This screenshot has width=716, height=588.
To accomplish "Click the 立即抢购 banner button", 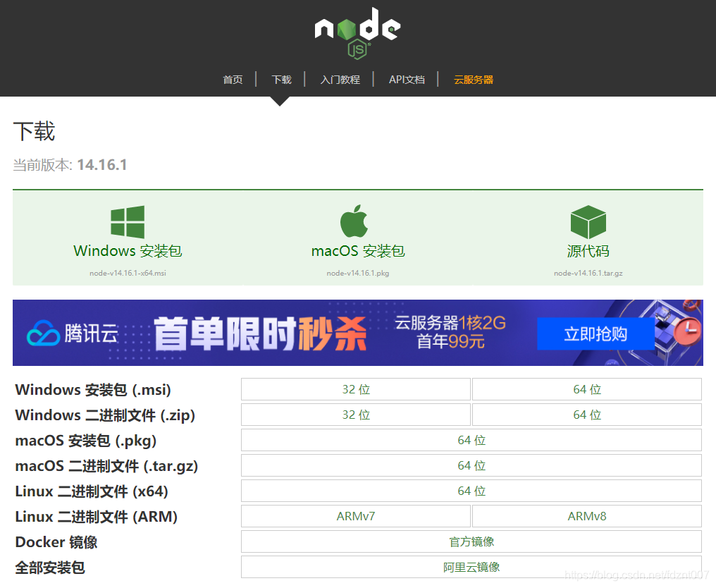I will click(x=595, y=334).
